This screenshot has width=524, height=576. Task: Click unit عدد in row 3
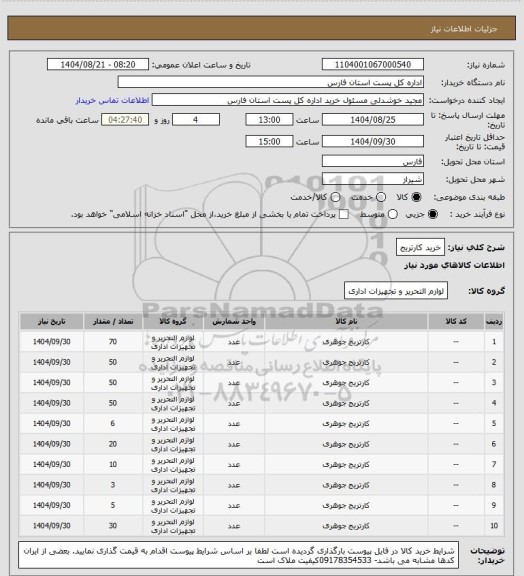tap(234, 383)
